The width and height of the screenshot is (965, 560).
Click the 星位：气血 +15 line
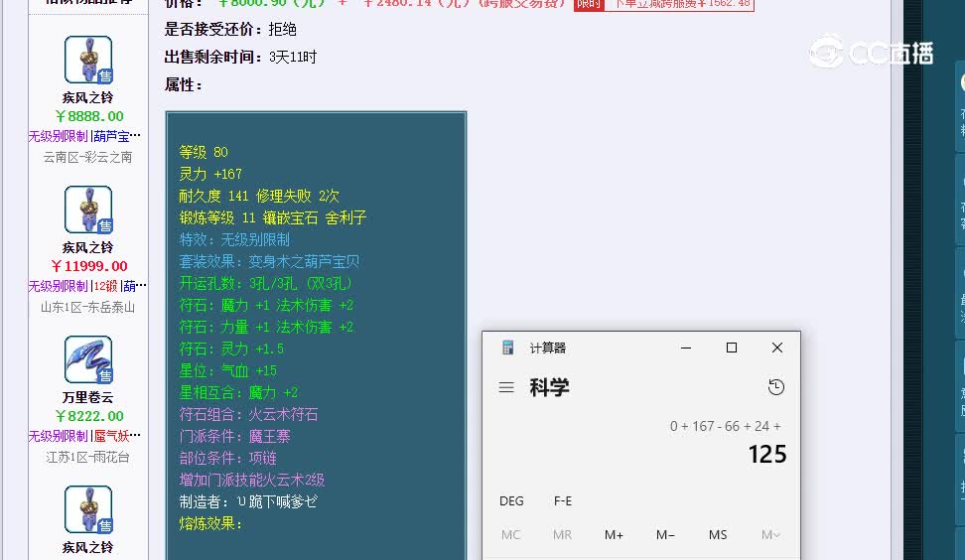coord(228,370)
